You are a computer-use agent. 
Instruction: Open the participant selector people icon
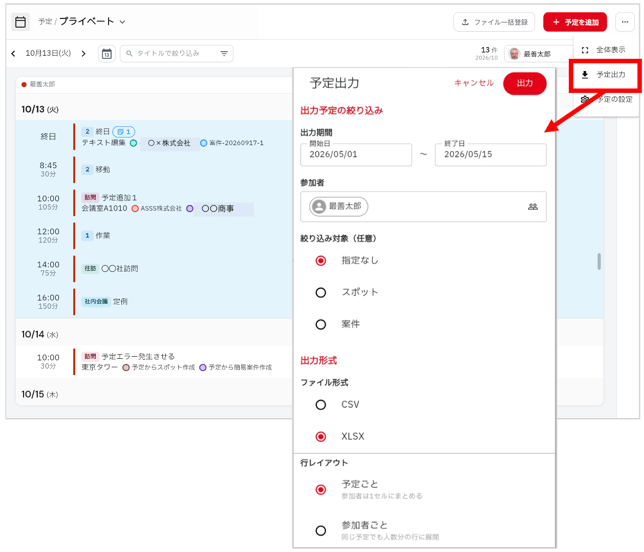pos(533,207)
